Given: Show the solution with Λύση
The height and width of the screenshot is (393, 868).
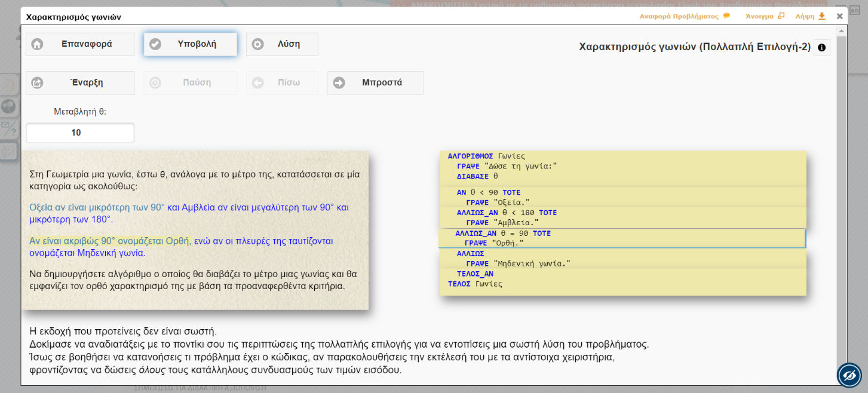Looking at the screenshot, I should (282, 44).
